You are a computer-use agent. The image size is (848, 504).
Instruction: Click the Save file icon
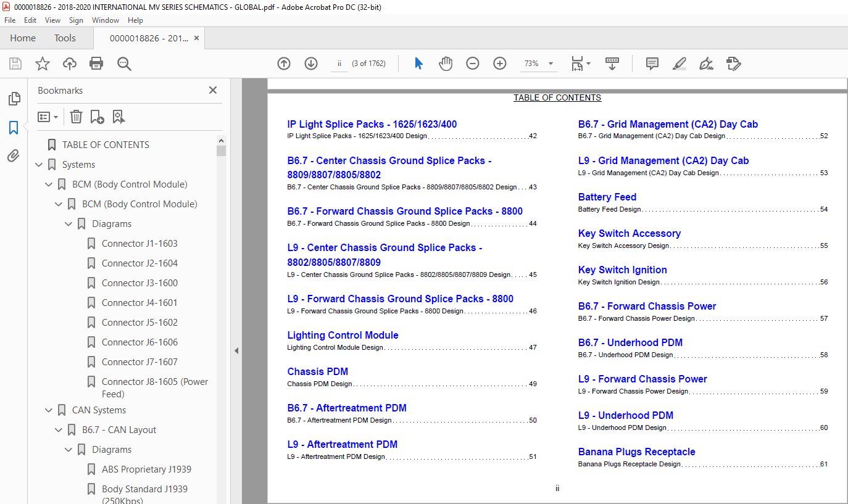pyautogui.click(x=15, y=64)
